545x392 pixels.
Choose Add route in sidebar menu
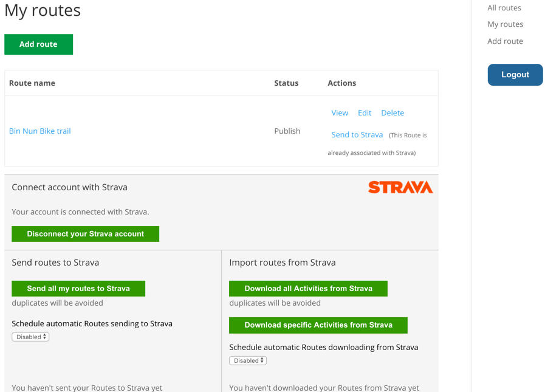505,41
